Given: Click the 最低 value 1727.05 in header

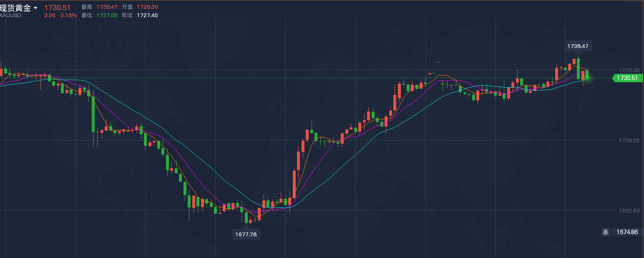Looking at the screenshot, I should 106,15.
